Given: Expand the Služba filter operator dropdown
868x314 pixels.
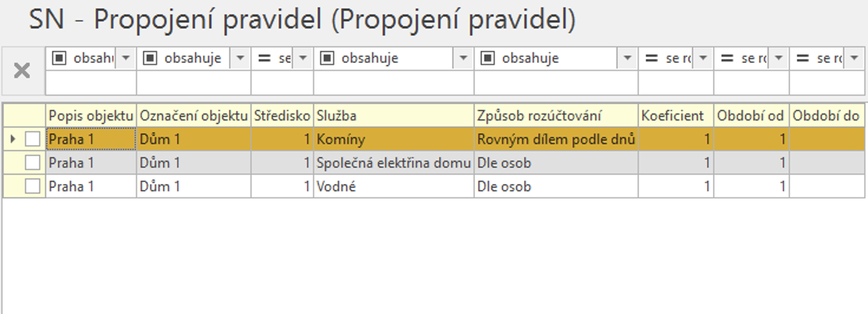Looking at the screenshot, I should pyautogui.click(x=463, y=58).
